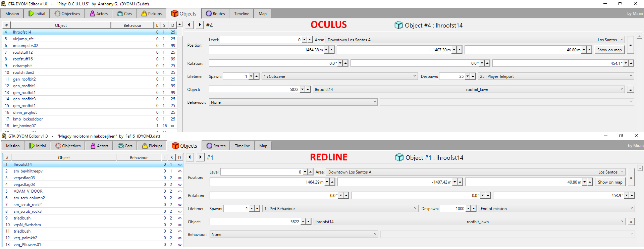Click the position options button in OCULUS window
This screenshot has height=249, width=644.
click(631, 45)
